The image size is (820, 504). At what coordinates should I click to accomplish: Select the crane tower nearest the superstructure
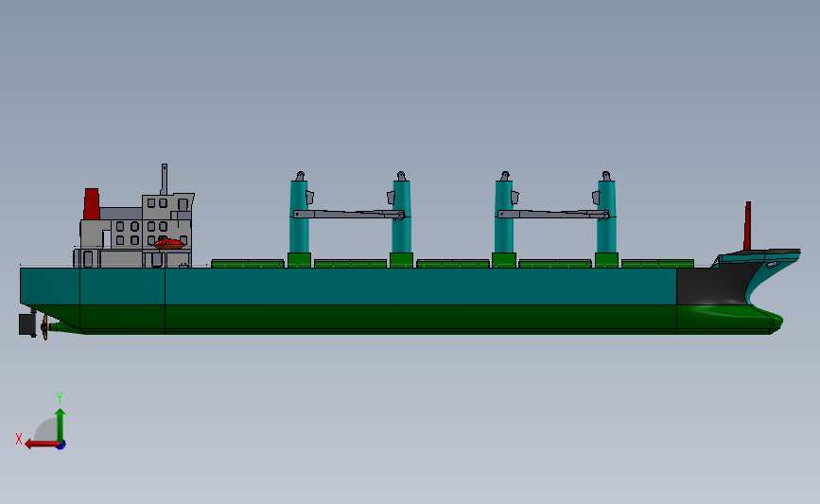pyautogui.click(x=299, y=216)
